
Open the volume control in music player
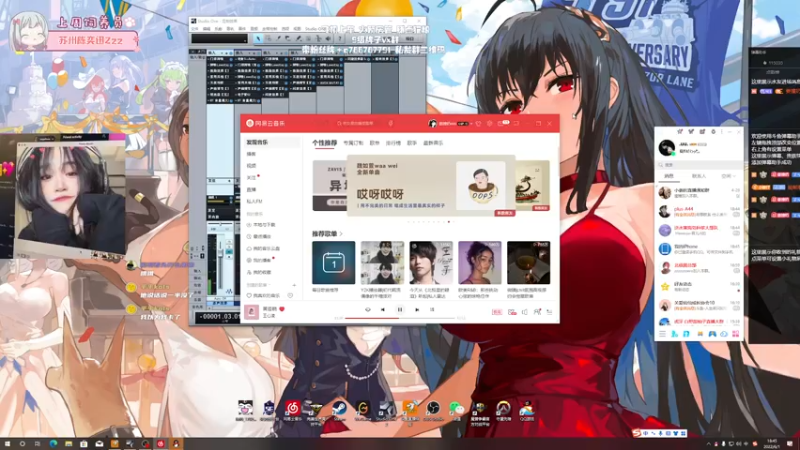pyautogui.click(x=525, y=311)
